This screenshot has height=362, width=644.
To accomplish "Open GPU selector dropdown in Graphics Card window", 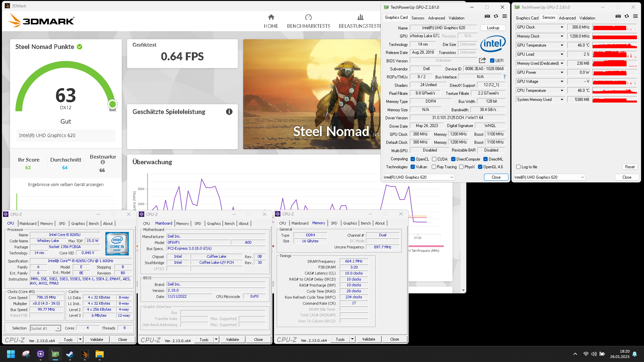I will pyautogui.click(x=419, y=177).
